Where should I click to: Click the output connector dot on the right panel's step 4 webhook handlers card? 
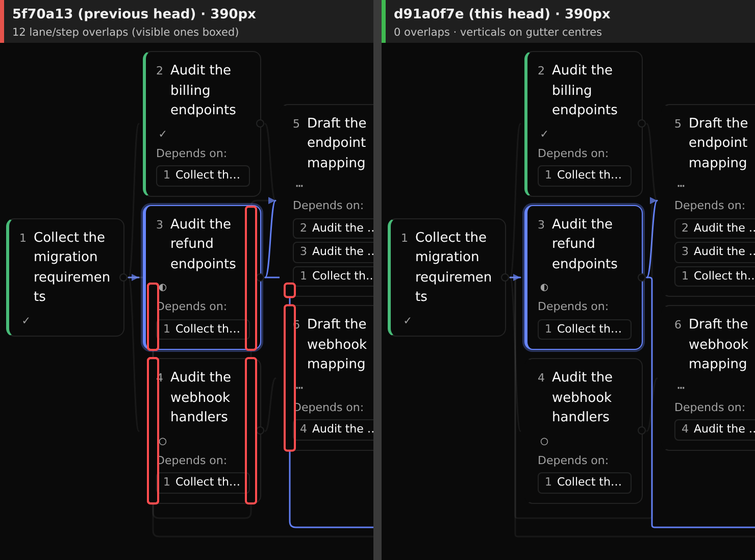pos(642,430)
